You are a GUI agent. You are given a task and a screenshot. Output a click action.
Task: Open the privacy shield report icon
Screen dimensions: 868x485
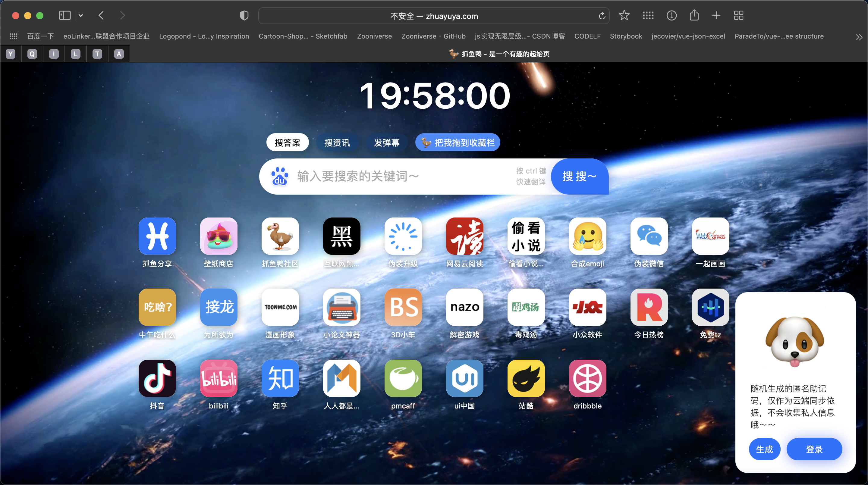(244, 15)
